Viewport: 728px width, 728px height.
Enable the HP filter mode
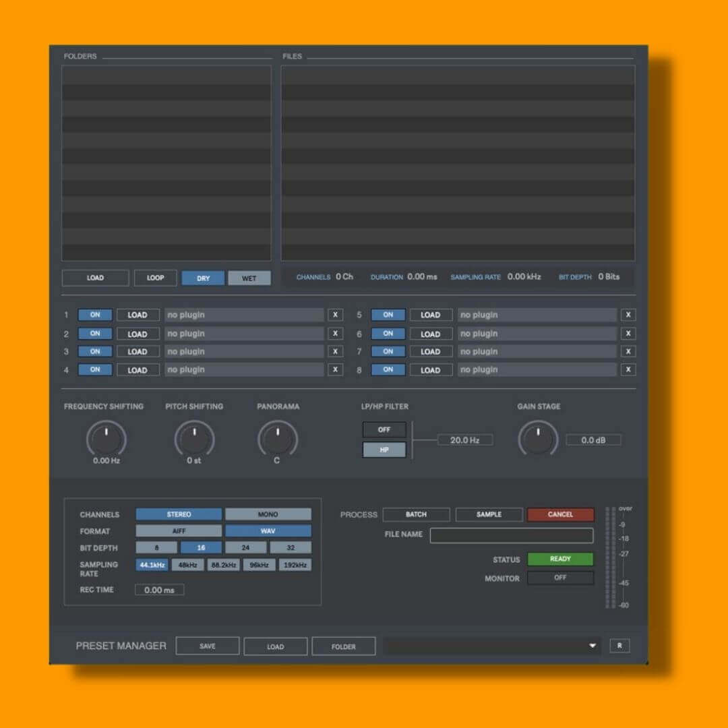coord(384,450)
